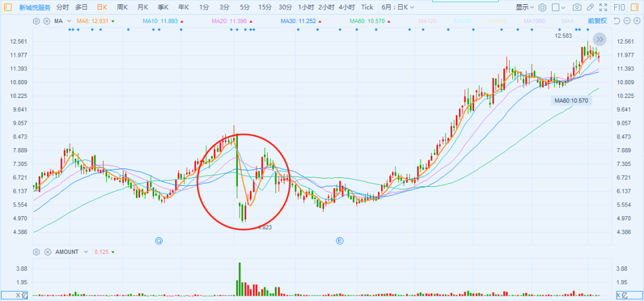Switch to 分时 intraday view
The height and width of the screenshot is (301, 644).
pos(63,7)
